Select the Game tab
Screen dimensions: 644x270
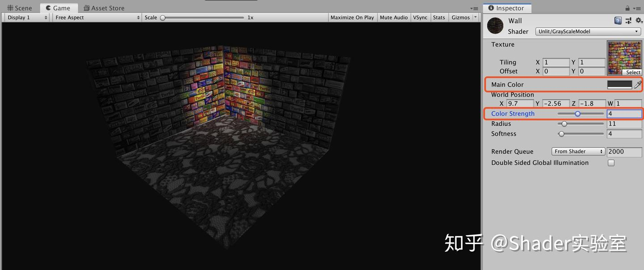point(58,8)
